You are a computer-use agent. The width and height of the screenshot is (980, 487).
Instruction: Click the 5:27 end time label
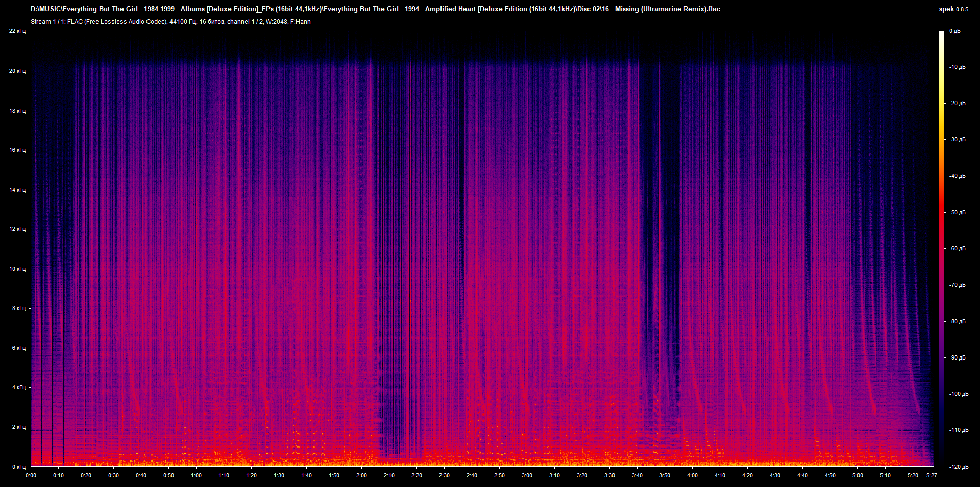[932, 476]
